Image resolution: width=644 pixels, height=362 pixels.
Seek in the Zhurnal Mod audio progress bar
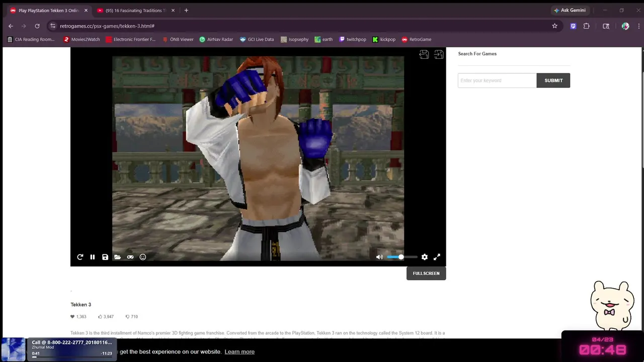point(72,357)
